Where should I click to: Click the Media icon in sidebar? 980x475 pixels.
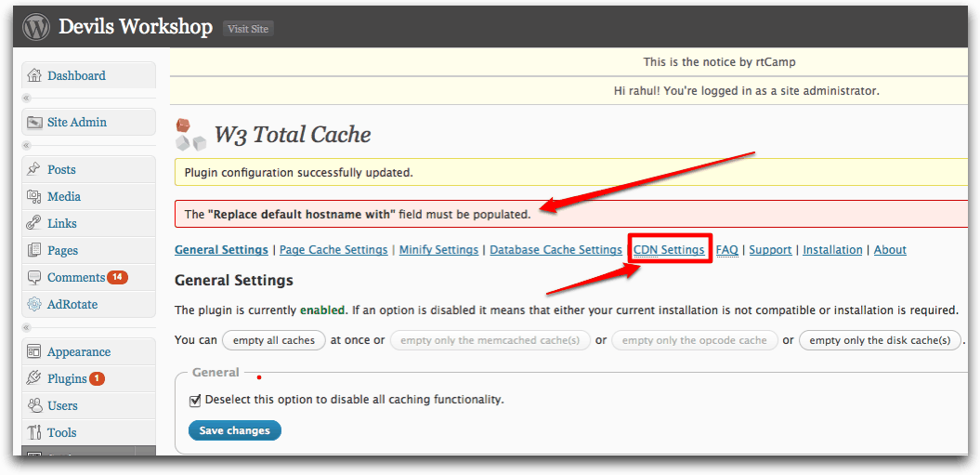[34, 196]
